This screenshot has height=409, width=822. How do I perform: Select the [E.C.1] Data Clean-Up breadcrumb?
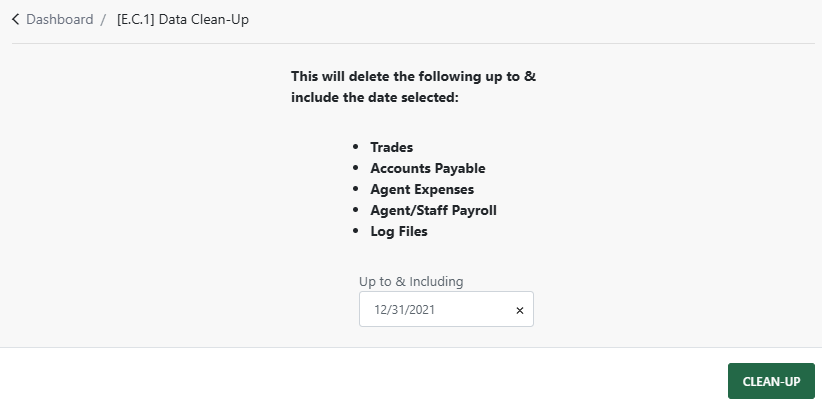pos(183,19)
